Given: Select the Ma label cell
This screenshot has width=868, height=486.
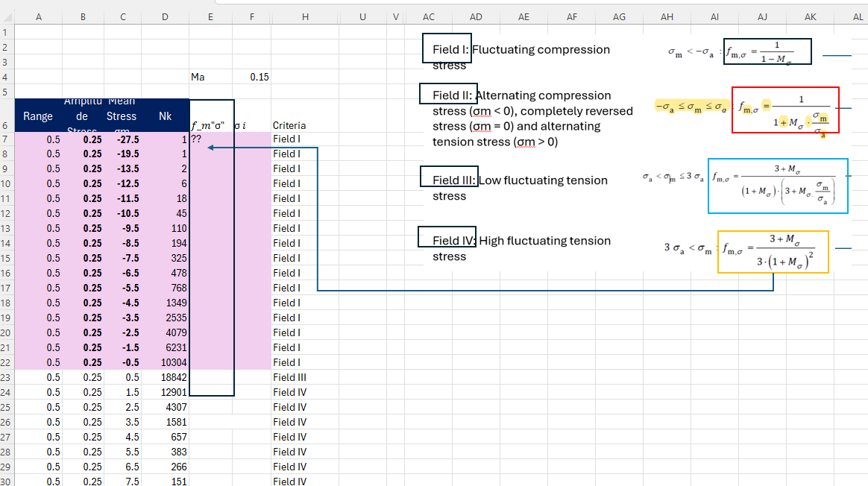Looking at the screenshot, I should tap(210, 77).
